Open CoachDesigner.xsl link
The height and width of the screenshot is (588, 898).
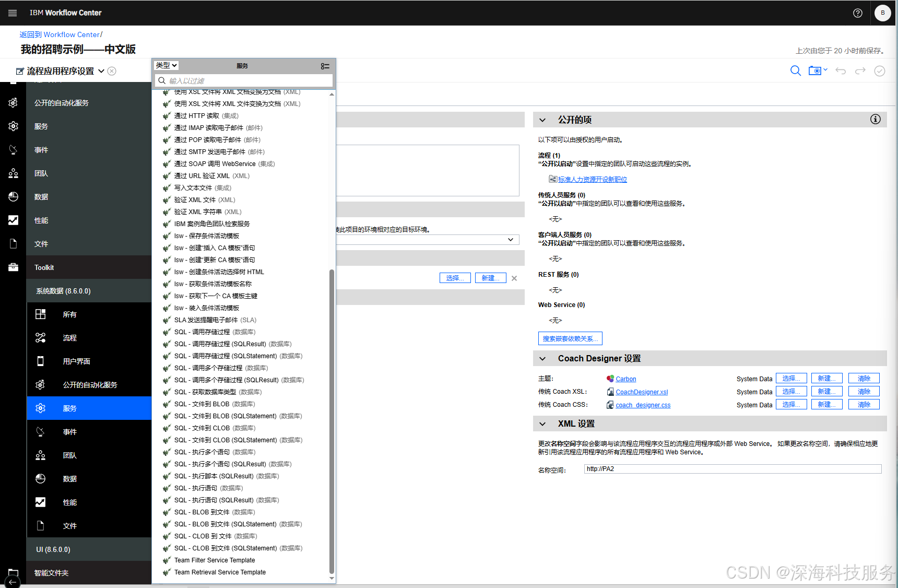point(642,392)
